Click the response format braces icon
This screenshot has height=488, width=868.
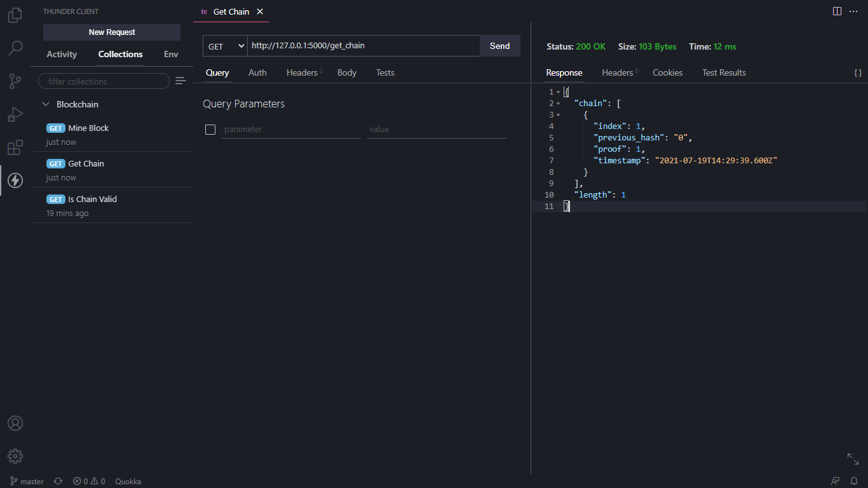click(858, 73)
